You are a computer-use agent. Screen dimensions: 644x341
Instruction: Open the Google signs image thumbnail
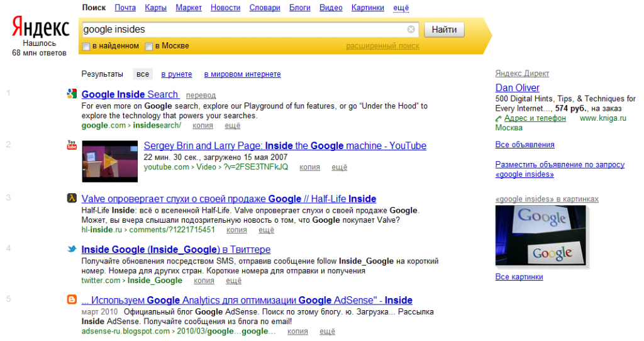pyautogui.click(x=541, y=236)
